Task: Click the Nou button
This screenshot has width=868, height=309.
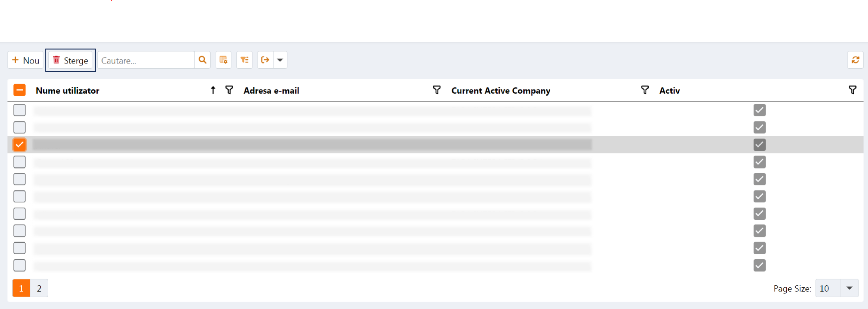Action: [x=26, y=60]
